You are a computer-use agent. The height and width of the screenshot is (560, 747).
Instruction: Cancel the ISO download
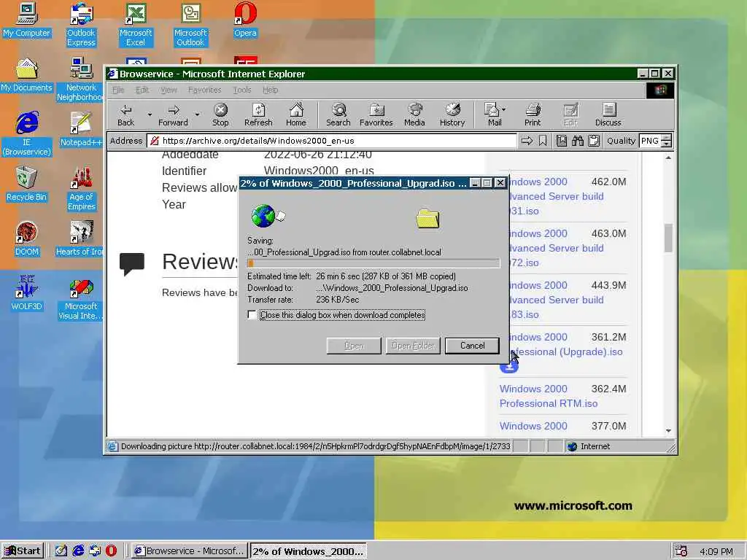point(472,346)
